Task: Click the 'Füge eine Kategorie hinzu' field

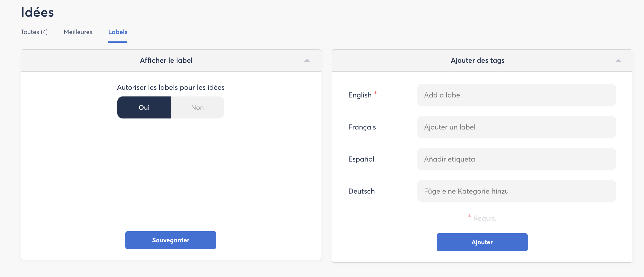Action: [516, 191]
